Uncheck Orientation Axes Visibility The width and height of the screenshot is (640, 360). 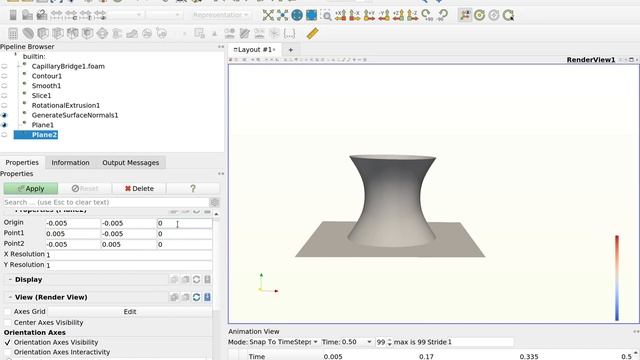(x=7, y=342)
